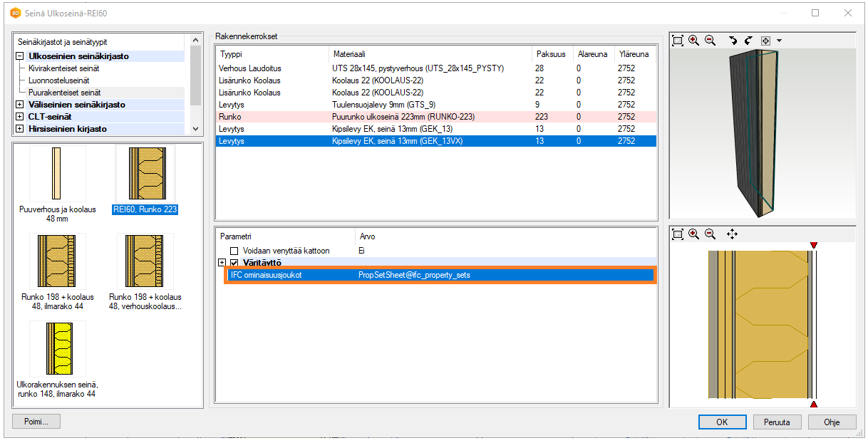
Task: Click the OK button
Action: (722, 422)
